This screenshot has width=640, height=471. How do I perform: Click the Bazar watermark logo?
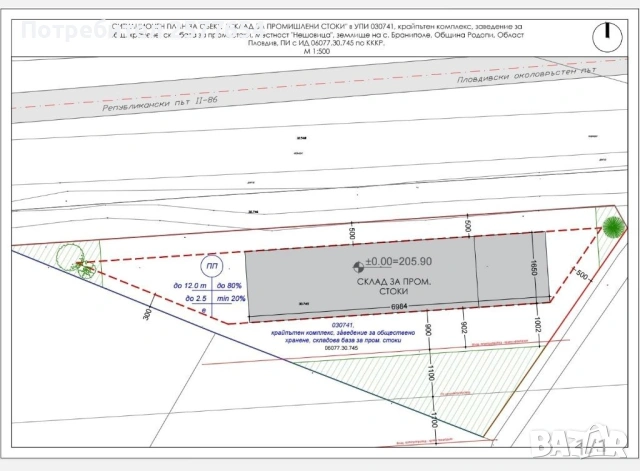pos(579,441)
